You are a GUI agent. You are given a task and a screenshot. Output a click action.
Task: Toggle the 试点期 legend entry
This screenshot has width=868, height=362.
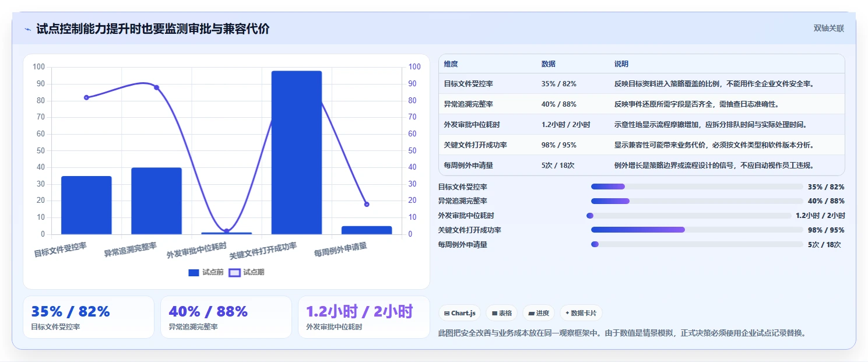point(246,272)
